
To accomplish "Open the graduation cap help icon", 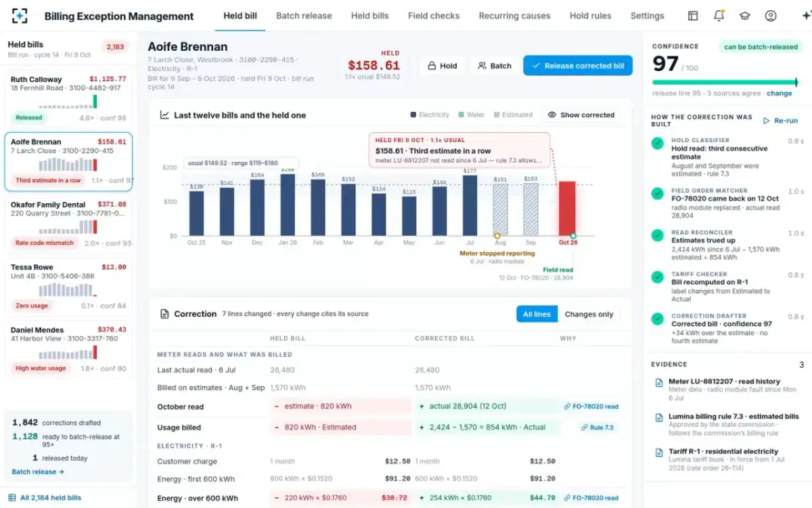I will point(745,16).
